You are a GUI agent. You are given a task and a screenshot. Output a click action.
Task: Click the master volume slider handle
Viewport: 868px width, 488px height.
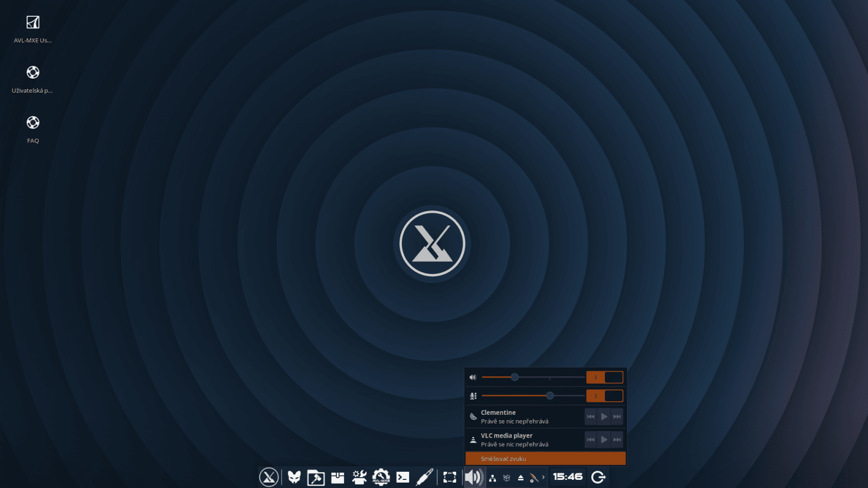click(x=515, y=376)
